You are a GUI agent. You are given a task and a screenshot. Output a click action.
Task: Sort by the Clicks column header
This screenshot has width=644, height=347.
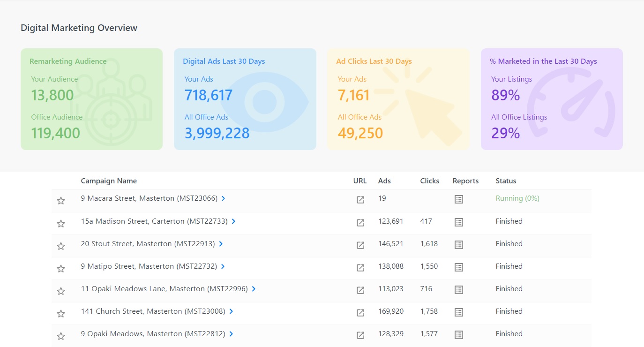point(429,181)
